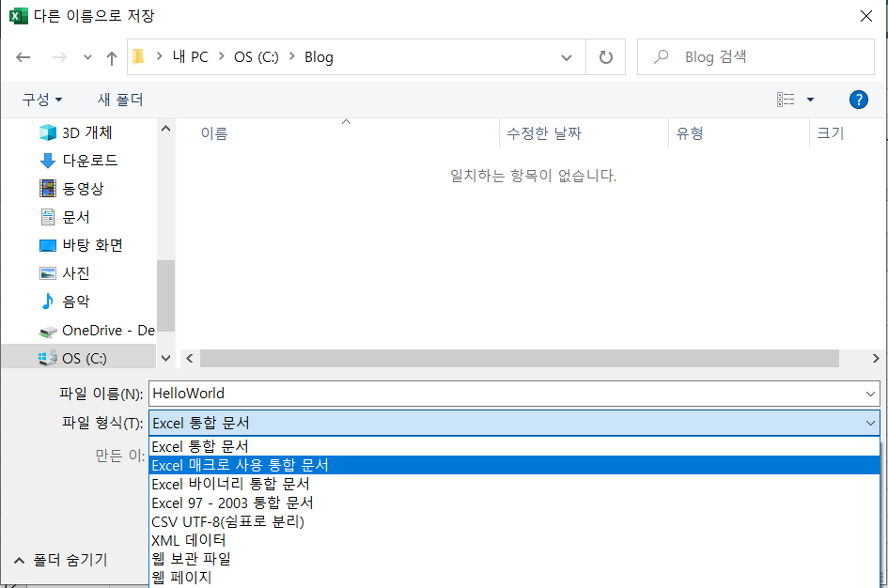Select 동영상 in navigation pane
Image resolution: width=888 pixels, height=588 pixels.
(x=72, y=189)
